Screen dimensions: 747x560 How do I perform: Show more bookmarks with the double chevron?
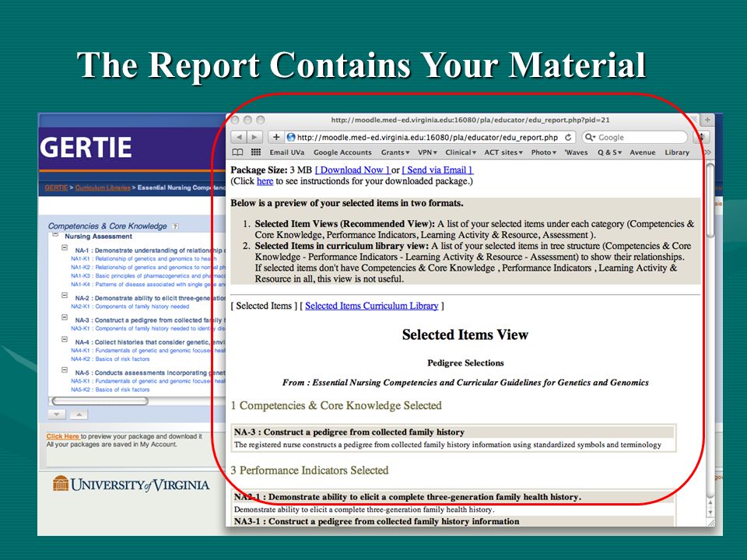pos(707,152)
